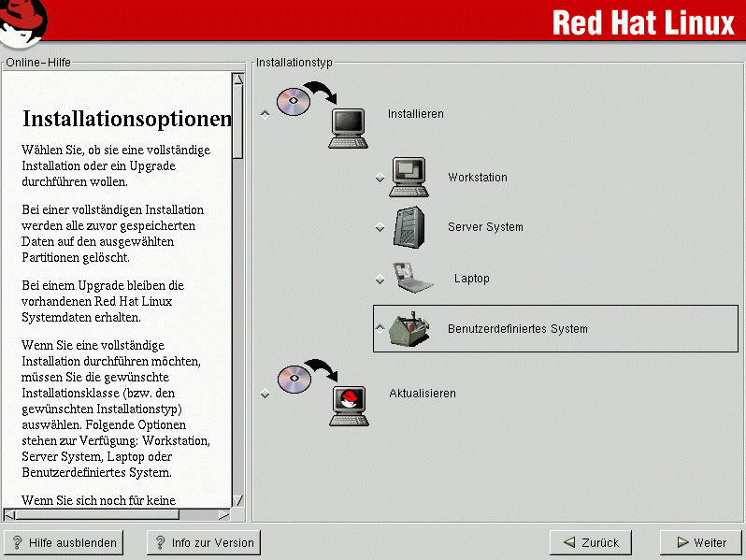The height and width of the screenshot is (560, 746).
Task: Go back with the Zurück button
Action: click(590, 542)
